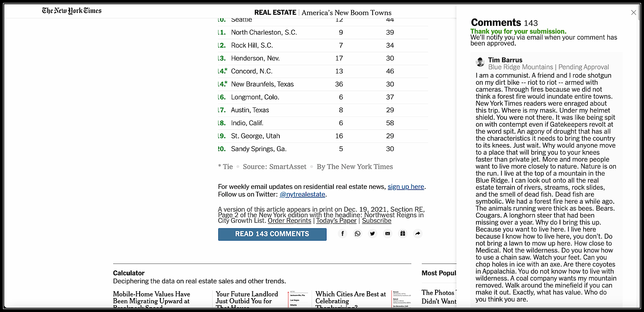Share article on Facebook icon
This screenshot has width=644, height=312.
(343, 234)
